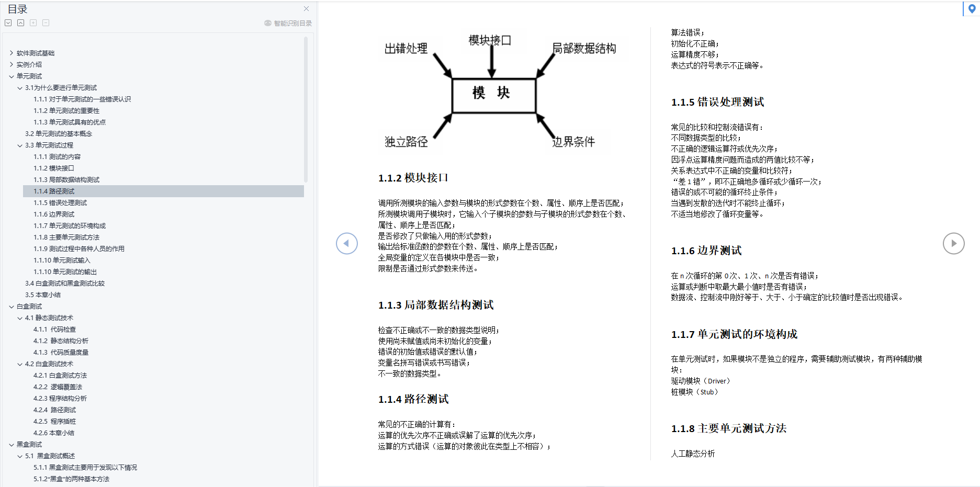
Task: Expand the 实例介绍 chapter
Action: (x=12, y=64)
